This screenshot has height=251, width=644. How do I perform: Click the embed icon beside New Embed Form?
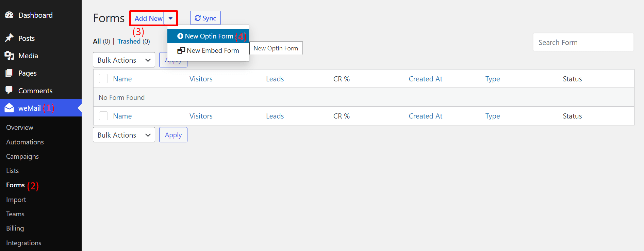coord(181,50)
